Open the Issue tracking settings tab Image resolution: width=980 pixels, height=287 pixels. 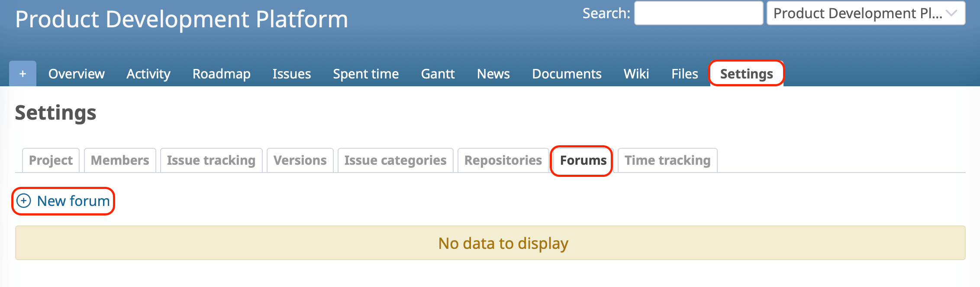pos(211,160)
